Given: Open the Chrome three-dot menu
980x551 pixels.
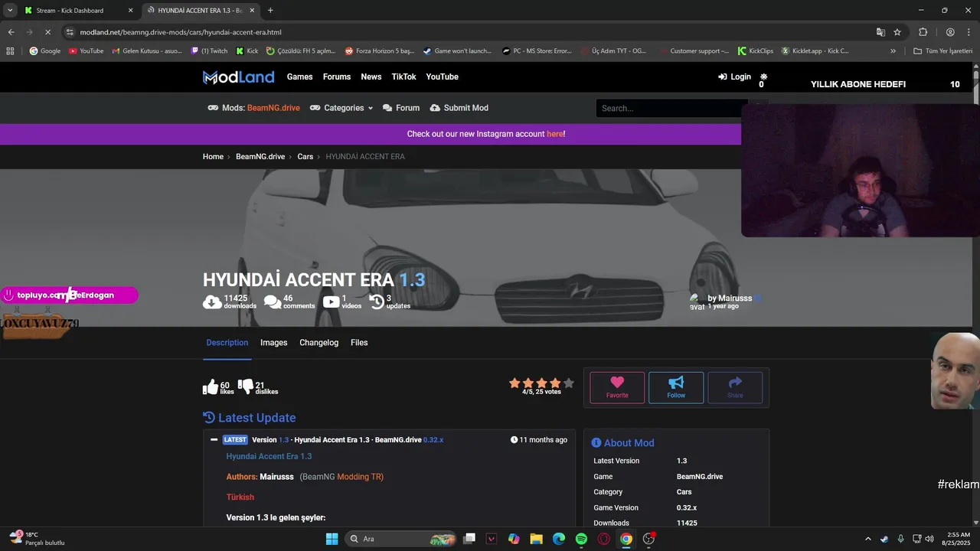Looking at the screenshot, I should (969, 32).
